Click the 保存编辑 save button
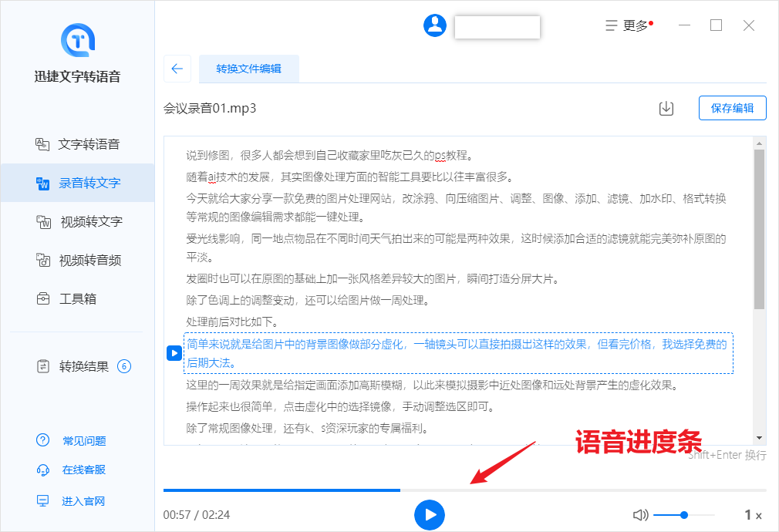Viewport: 779px width, 532px height. pos(731,108)
